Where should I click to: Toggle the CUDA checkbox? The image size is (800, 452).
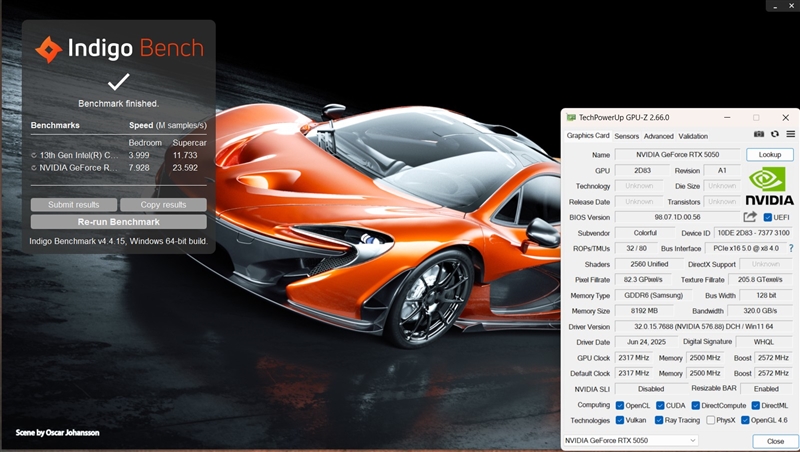coord(660,405)
